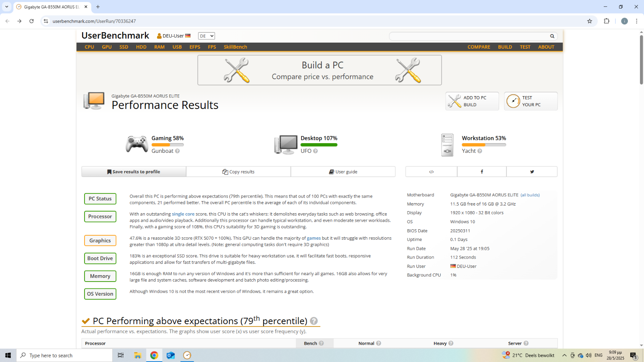Click help icon next to Normal column
The image size is (644, 362).
379,343
